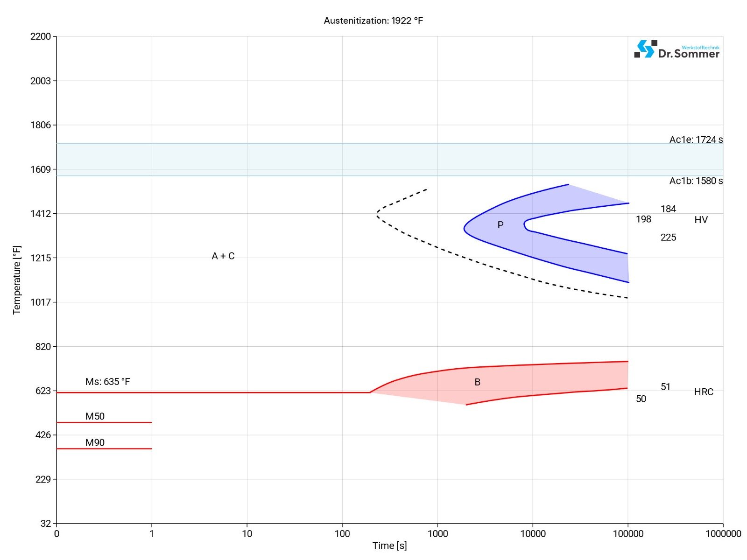747x560 pixels.
Task: Expand details at the Ac1b: 1580 s label
Action: click(x=696, y=180)
